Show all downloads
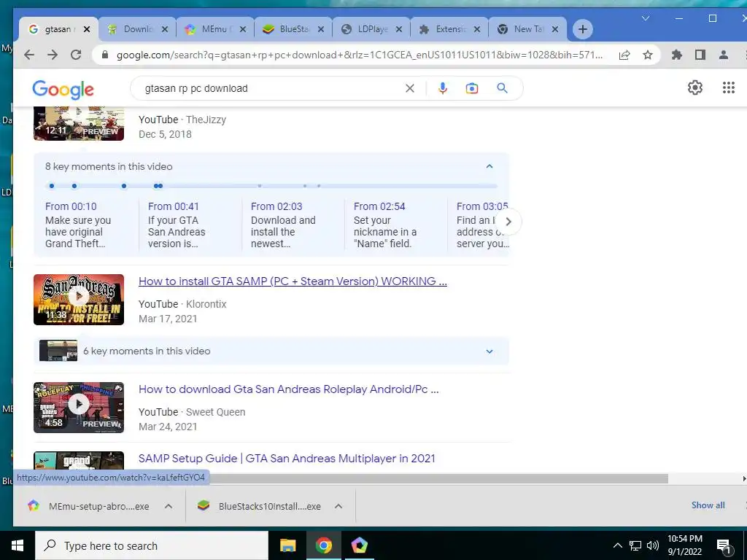Viewport: 747px width, 560px height. [x=708, y=505]
